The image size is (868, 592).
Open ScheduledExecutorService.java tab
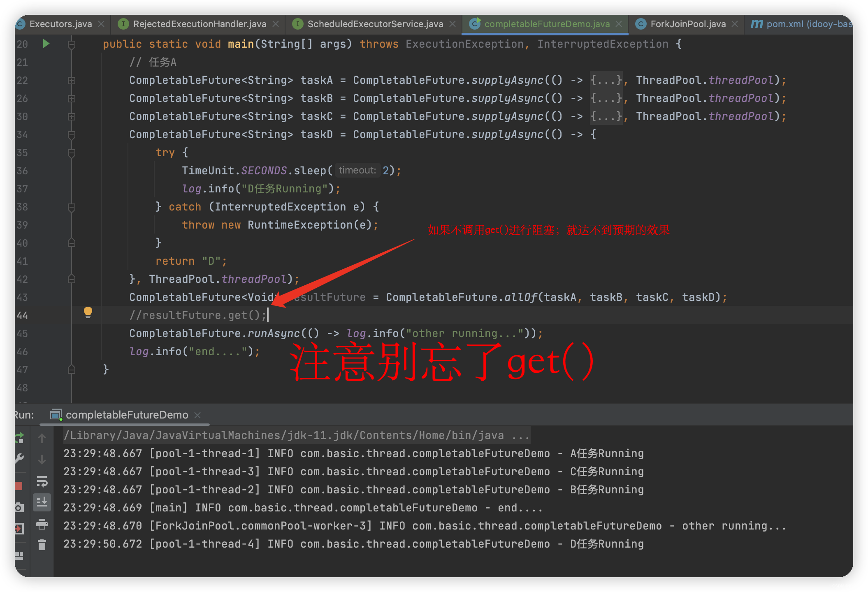[375, 24]
